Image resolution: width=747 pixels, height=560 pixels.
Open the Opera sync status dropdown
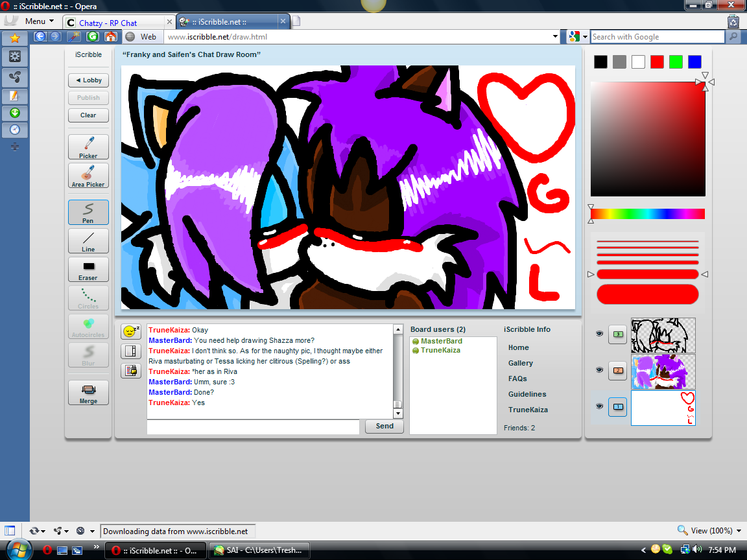click(37, 531)
